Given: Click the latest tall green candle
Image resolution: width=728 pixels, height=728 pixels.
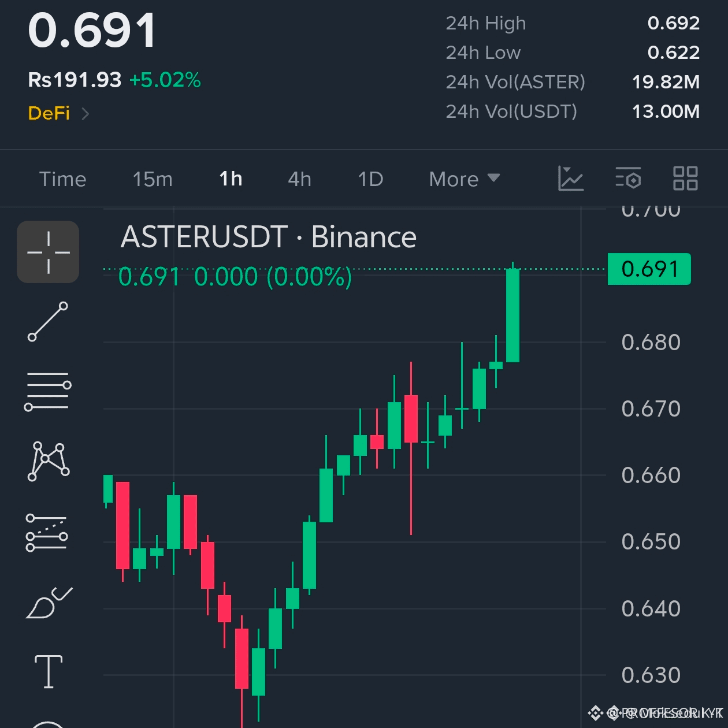Looking at the screenshot, I should [x=512, y=315].
